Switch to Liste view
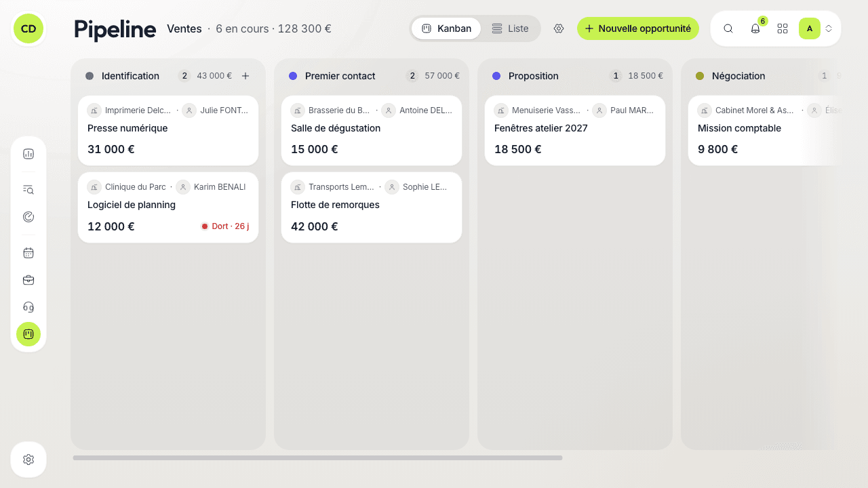868x488 pixels. pyautogui.click(x=510, y=28)
